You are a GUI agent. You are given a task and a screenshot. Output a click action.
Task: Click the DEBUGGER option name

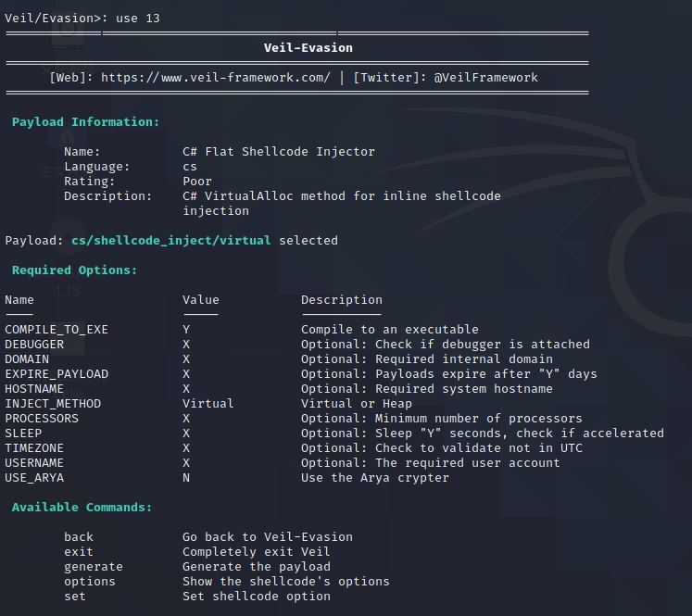[x=34, y=345]
